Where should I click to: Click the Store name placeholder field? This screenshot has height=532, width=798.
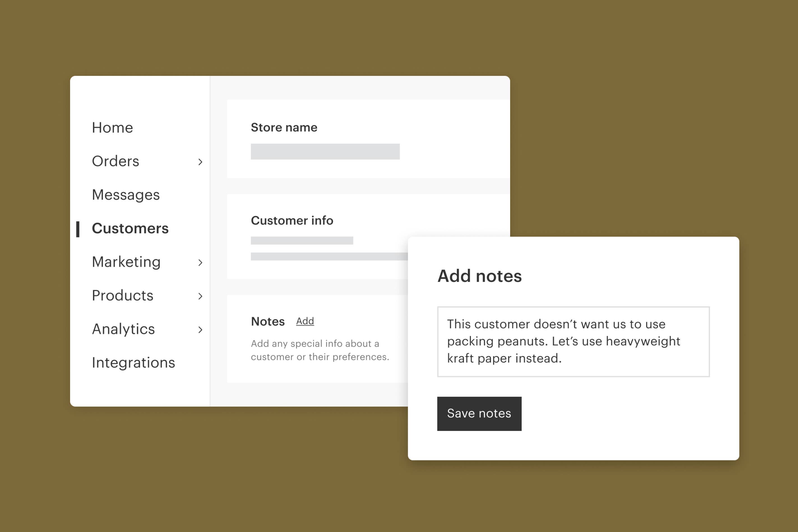click(325, 152)
